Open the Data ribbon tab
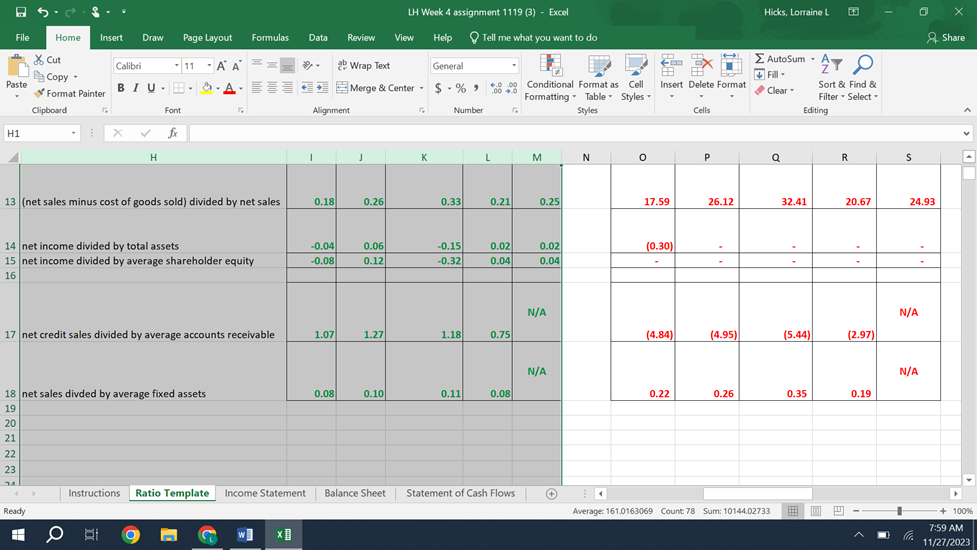The height and width of the screenshot is (550, 977). tap(318, 37)
